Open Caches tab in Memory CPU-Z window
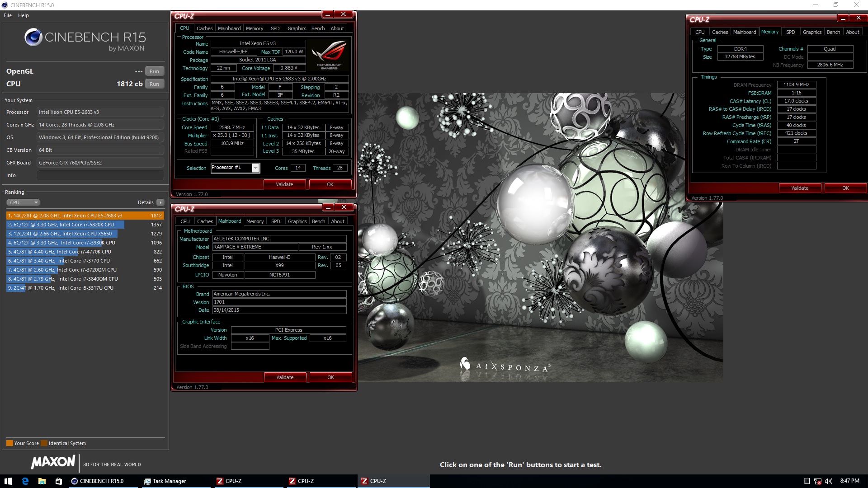Screen dimensions: 868x488 pos(720,32)
